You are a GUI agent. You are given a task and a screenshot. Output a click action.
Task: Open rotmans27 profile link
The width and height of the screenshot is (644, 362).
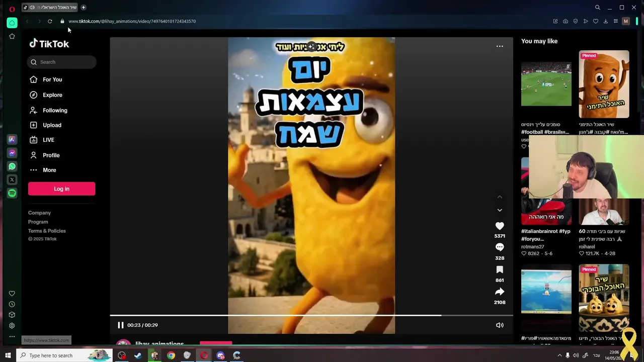click(533, 247)
